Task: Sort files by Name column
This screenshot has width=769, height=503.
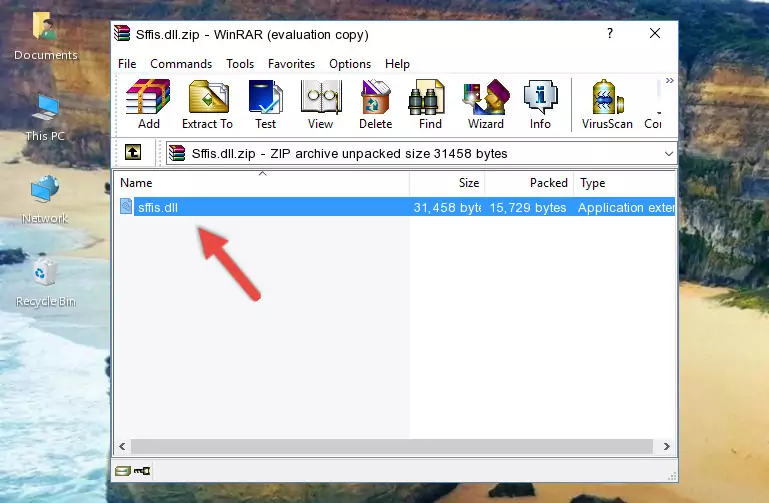Action: pyautogui.click(x=262, y=183)
